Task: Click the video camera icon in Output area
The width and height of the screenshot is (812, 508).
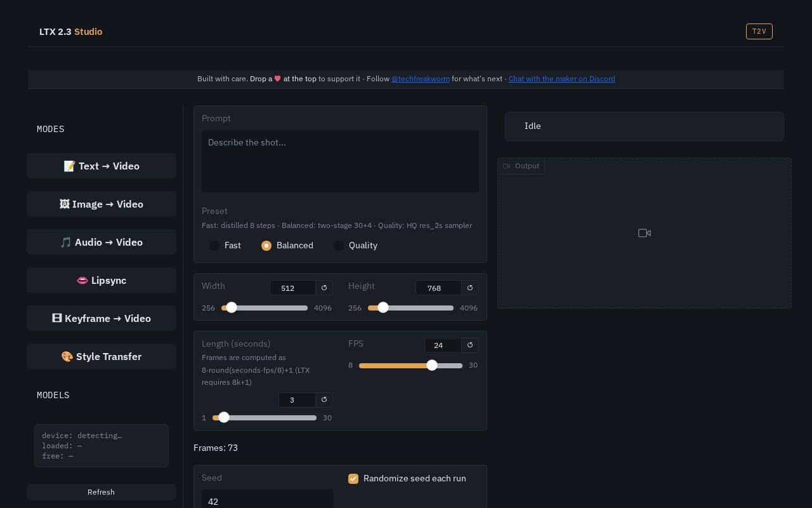Action: pyautogui.click(x=645, y=233)
